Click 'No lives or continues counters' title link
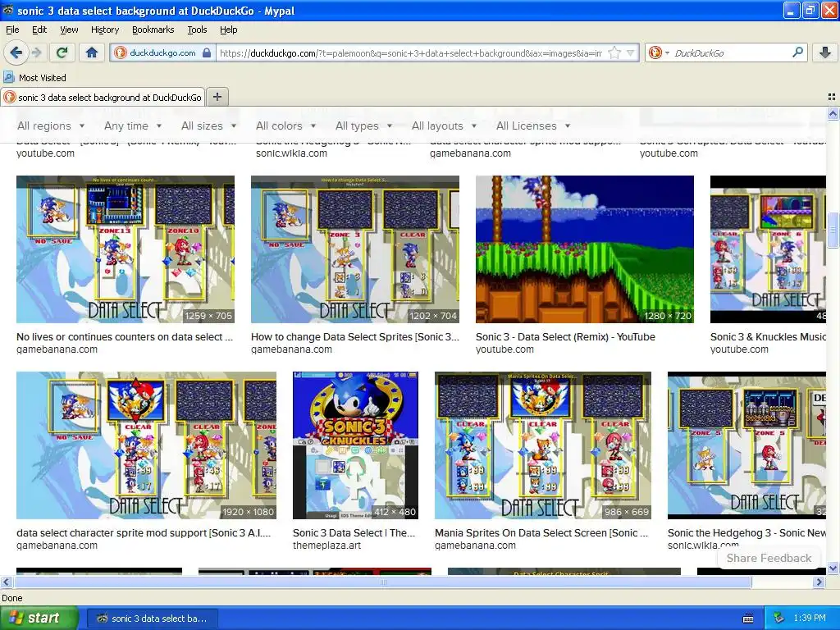The width and height of the screenshot is (840, 630). coord(125,337)
